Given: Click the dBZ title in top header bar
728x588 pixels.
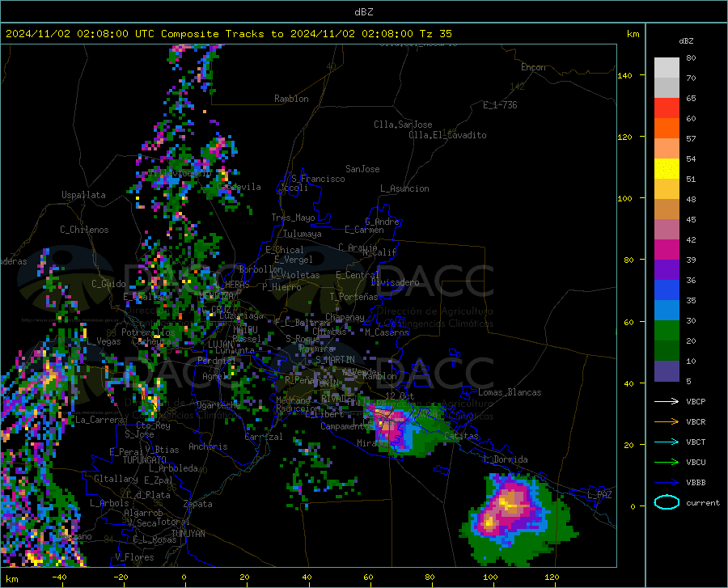Looking at the screenshot, I should 363,12.
